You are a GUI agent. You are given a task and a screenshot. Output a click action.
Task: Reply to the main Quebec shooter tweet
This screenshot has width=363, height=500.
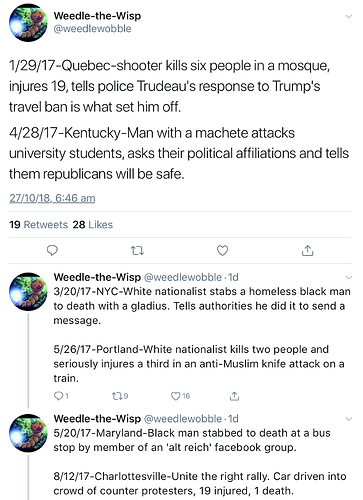52,250
